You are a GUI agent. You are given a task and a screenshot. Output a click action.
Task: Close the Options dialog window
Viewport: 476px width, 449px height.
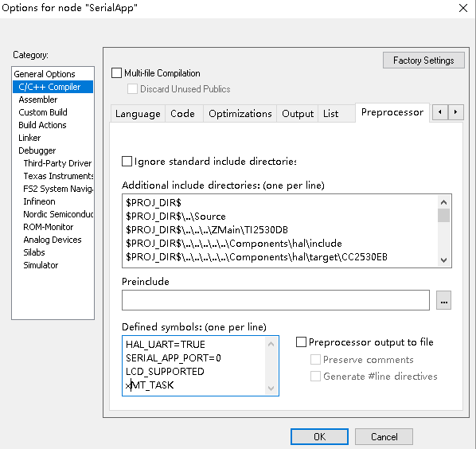coord(463,8)
